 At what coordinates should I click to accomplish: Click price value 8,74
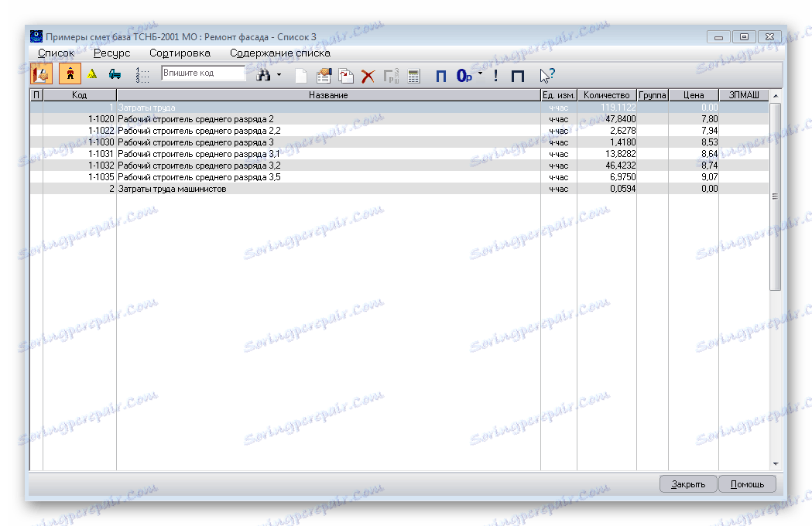click(710, 166)
